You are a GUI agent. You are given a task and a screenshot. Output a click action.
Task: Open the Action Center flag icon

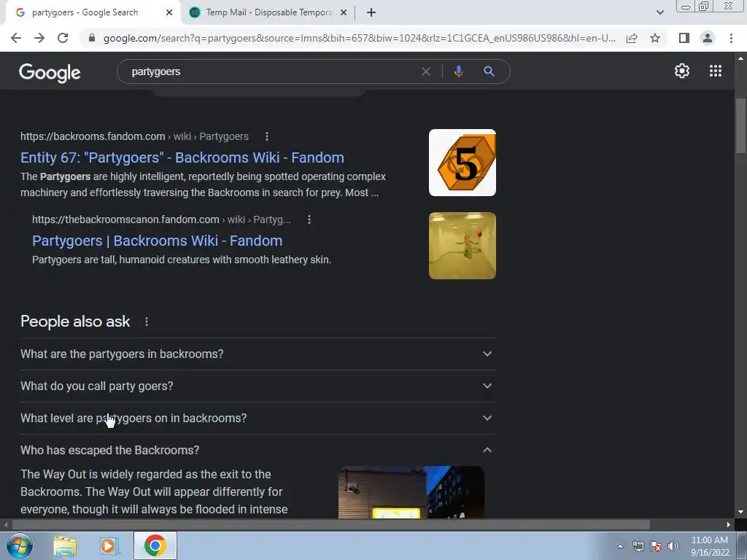pyautogui.click(x=656, y=546)
